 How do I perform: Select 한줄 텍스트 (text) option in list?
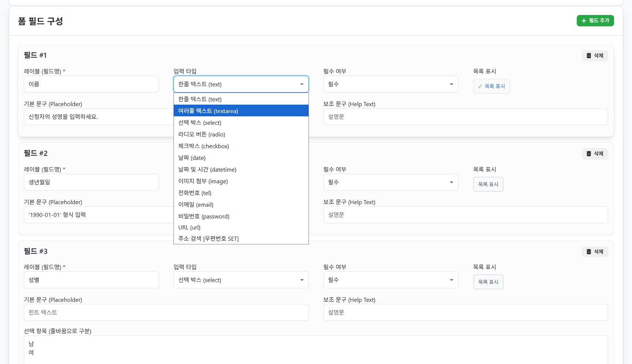241,99
